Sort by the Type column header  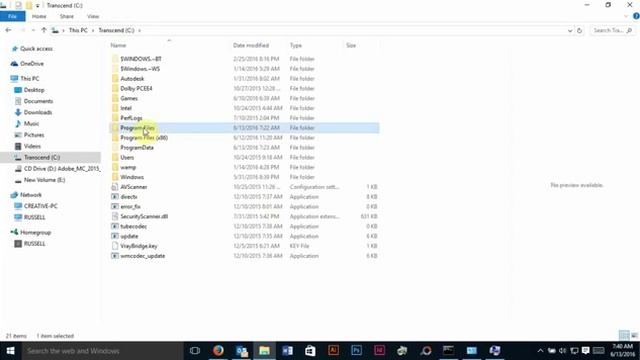coord(296,45)
